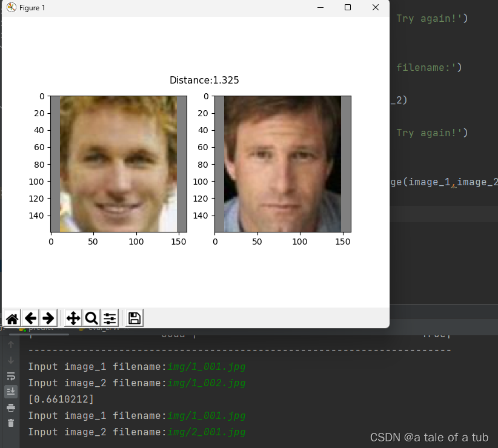
Task: Go back to the previous view
Action: (30, 318)
